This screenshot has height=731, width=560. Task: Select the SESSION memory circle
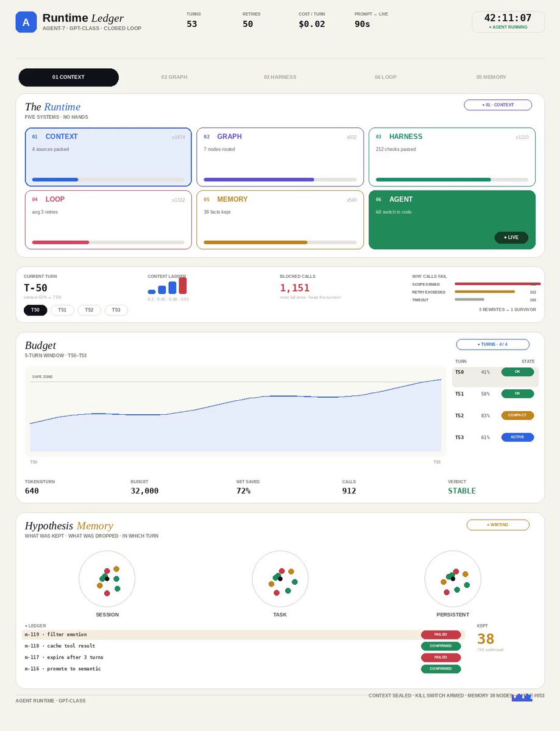pos(107,579)
